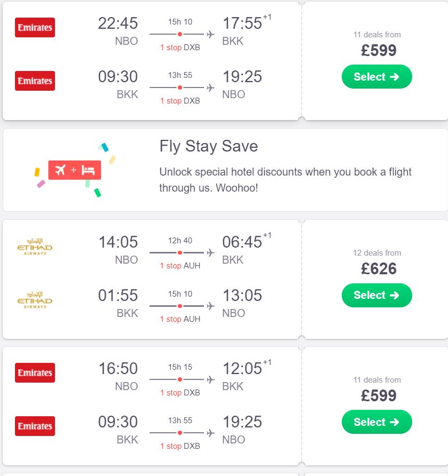Click the red stop dot on the 15h 15 route
The height and width of the screenshot is (476, 448).
[180, 379]
